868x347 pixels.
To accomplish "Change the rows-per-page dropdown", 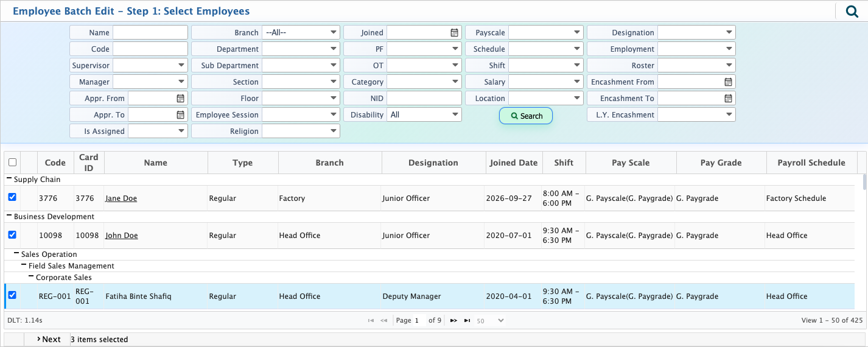I will point(491,320).
